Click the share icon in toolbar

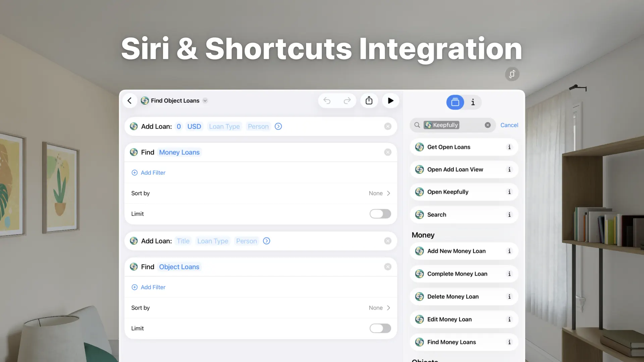pyautogui.click(x=369, y=101)
